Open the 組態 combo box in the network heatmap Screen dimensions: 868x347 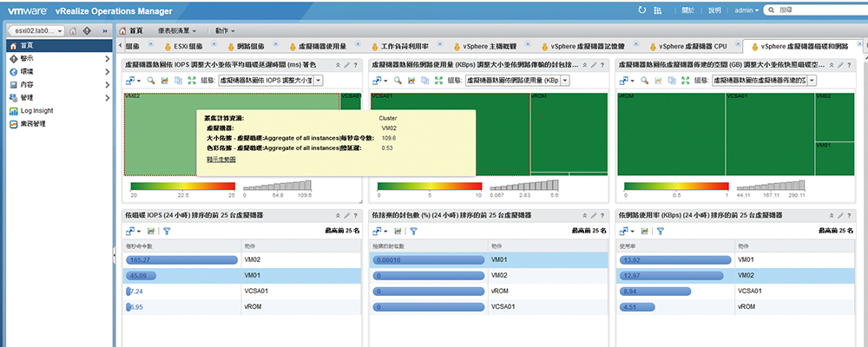(517, 81)
